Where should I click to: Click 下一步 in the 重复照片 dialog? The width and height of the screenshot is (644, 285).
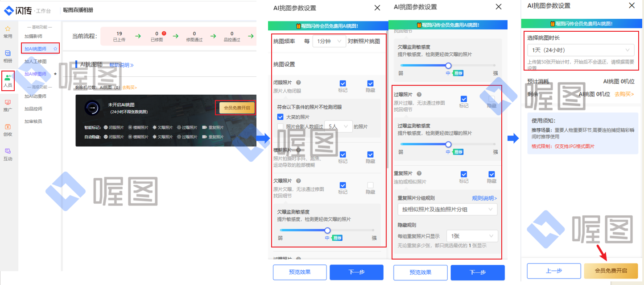478,272
